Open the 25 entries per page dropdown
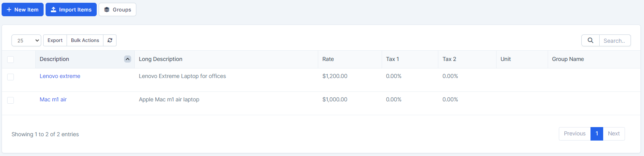 (26, 40)
